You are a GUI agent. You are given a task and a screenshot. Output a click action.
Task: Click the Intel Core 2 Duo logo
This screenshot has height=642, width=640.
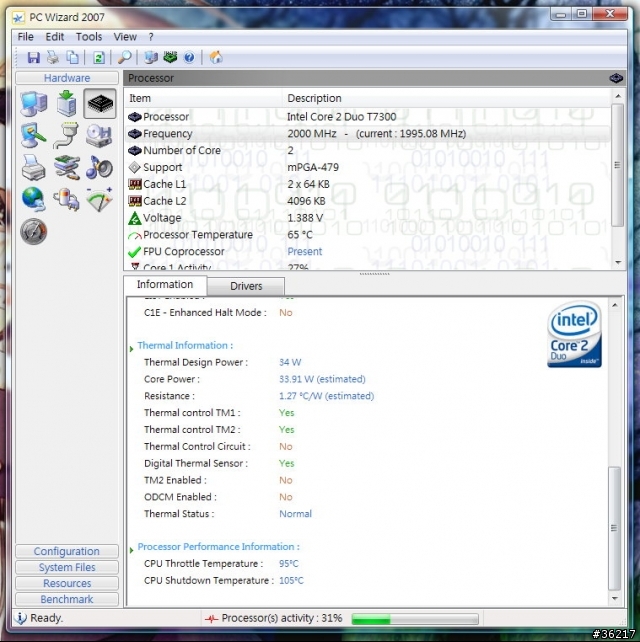coord(574,334)
